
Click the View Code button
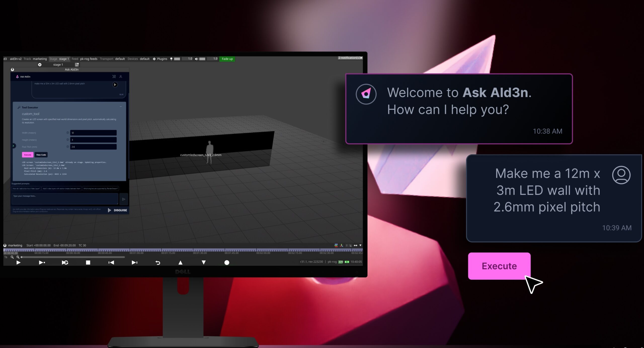(x=41, y=155)
